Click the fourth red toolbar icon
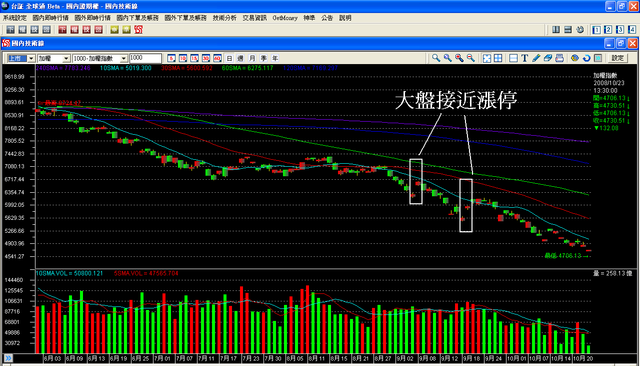 click(98, 30)
